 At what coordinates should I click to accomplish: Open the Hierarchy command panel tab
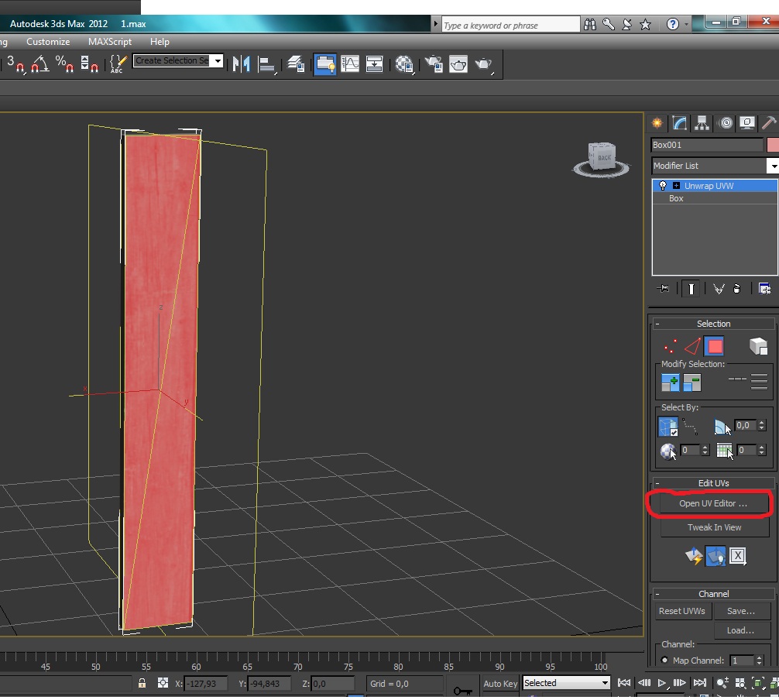tap(702, 123)
